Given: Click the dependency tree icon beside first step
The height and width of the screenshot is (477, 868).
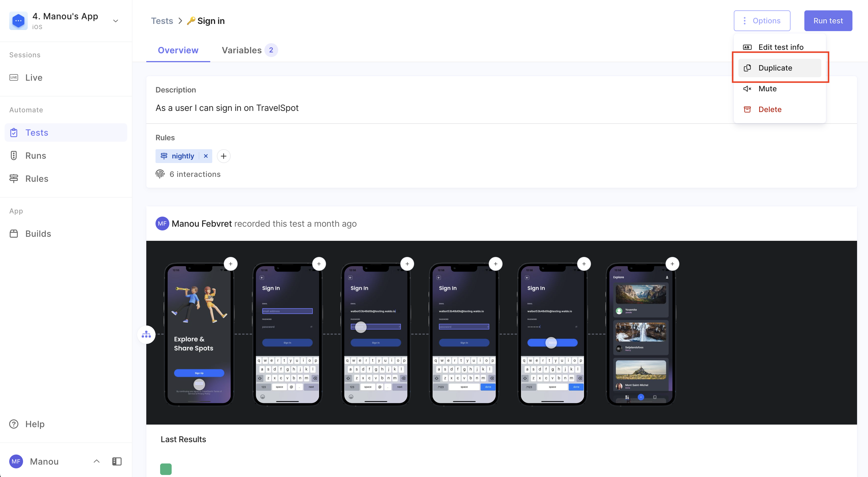Looking at the screenshot, I should (x=146, y=334).
